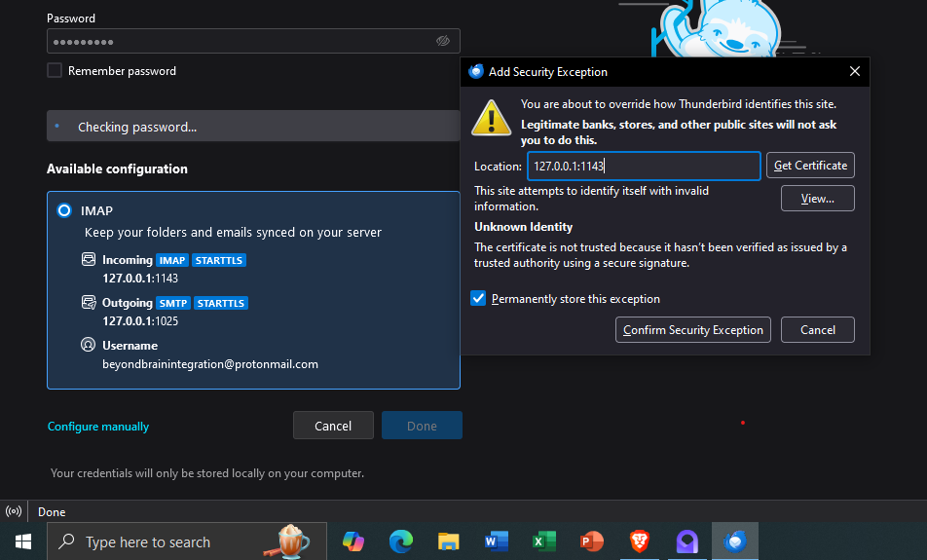Open Microsoft Word from the taskbar
This screenshot has width=927, height=560.
click(x=496, y=541)
